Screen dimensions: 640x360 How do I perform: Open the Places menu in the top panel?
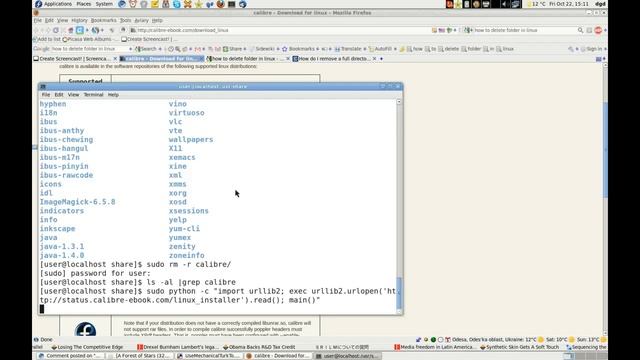[84, 4]
